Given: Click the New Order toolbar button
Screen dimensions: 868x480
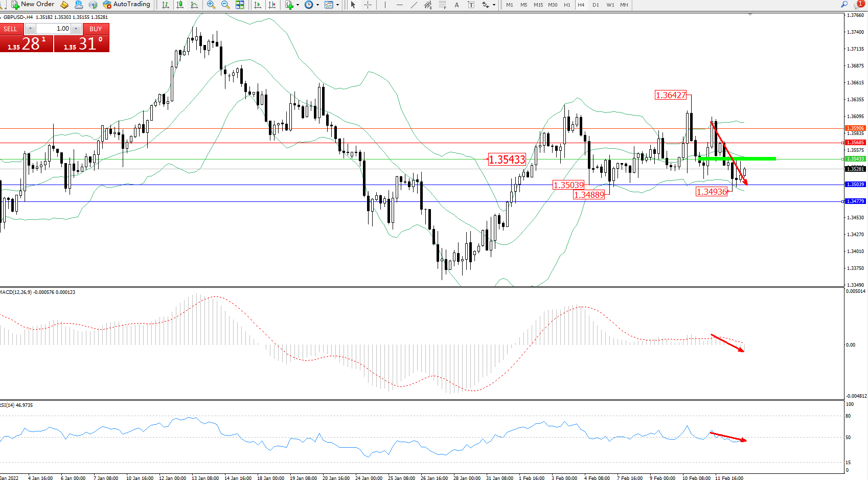Looking at the screenshot, I should pos(33,5).
